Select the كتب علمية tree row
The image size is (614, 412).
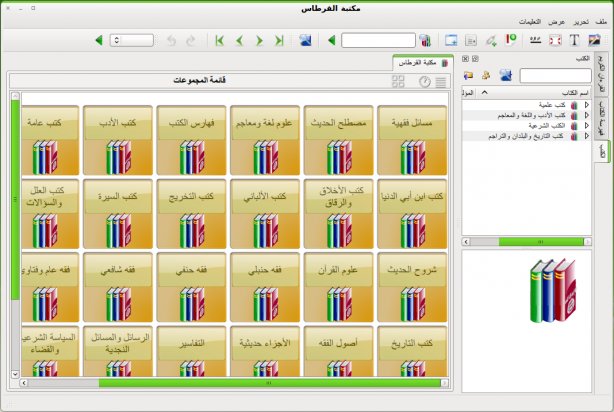(526, 105)
